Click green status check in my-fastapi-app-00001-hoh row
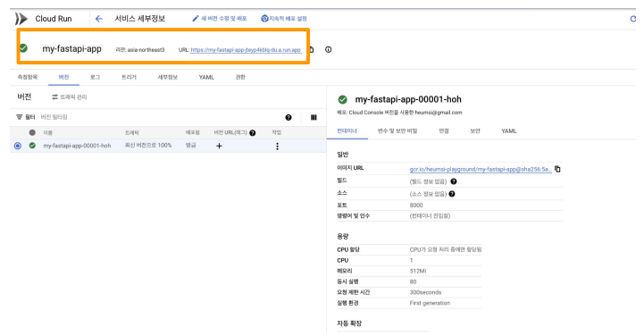The height and width of the screenshot is (336, 644). pyautogui.click(x=32, y=146)
